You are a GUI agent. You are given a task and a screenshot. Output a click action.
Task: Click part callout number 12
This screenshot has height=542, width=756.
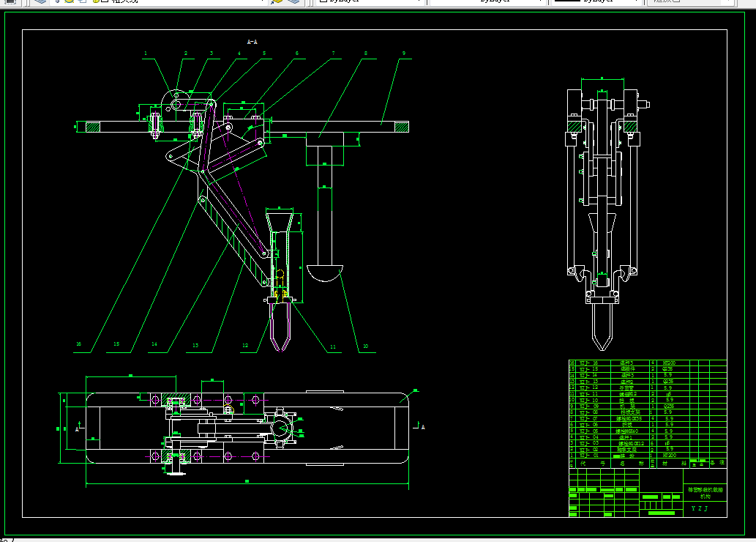point(245,345)
